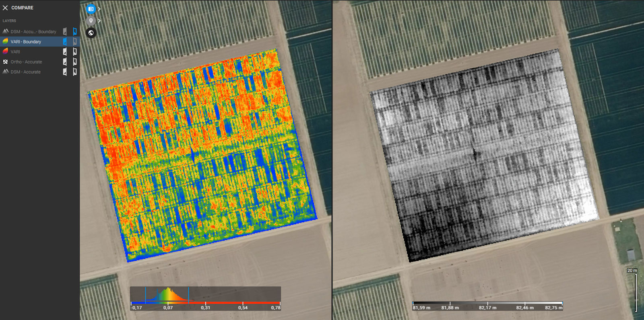The image size is (644, 320).
Task: Expand the arrow beside the location marker icon
Action: coord(99,21)
